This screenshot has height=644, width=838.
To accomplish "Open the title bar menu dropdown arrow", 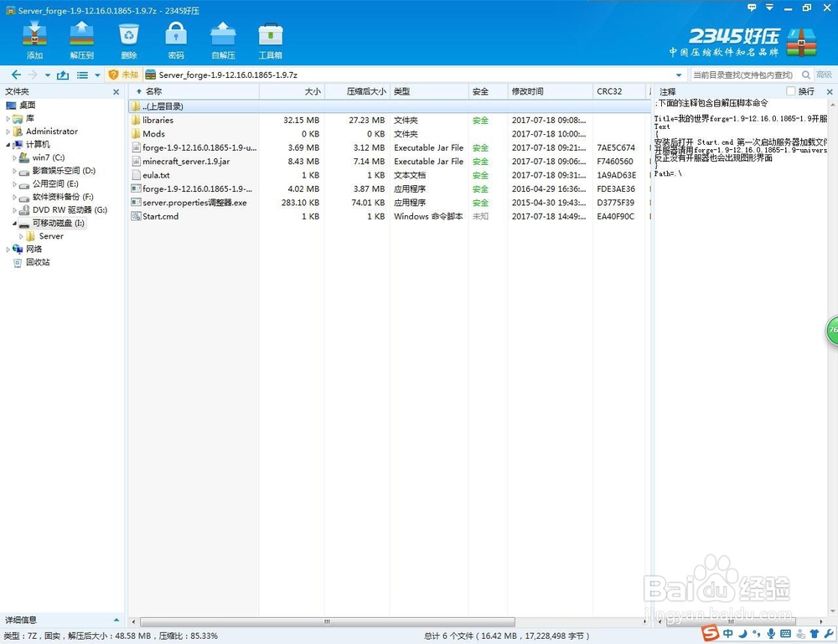I will (769, 8).
